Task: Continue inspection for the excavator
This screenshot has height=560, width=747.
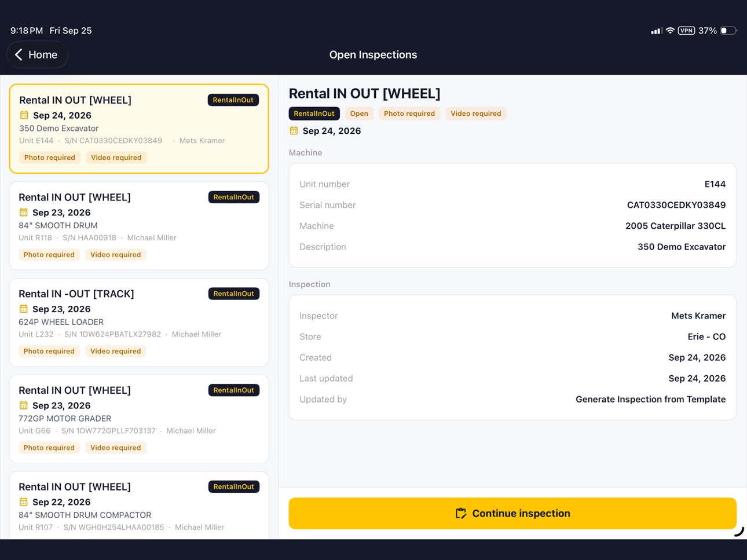Action: point(512,513)
